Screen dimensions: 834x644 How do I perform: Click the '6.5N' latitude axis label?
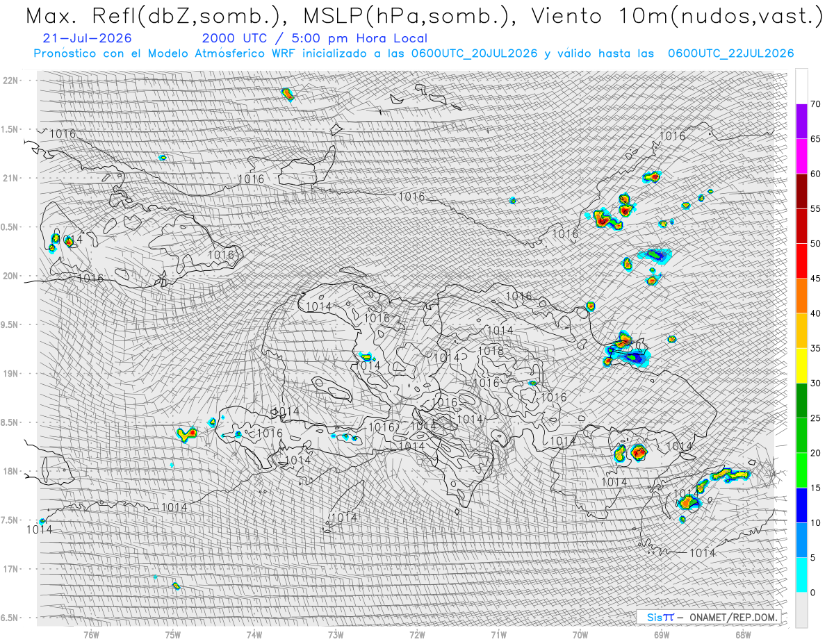coord(10,618)
